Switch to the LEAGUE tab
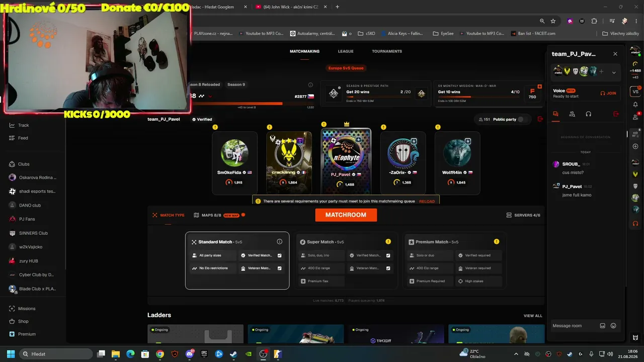The image size is (644, 362). [x=346, y=51]
